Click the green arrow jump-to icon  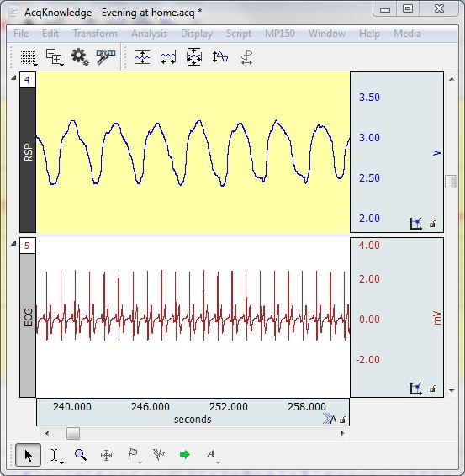click(184, 455)
